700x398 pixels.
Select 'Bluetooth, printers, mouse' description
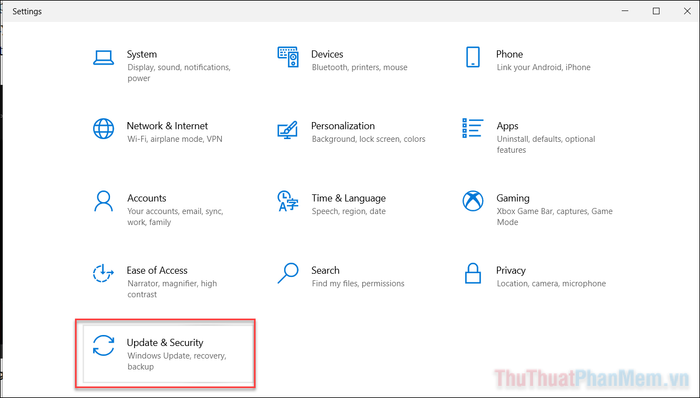pyautogui.click(x=360, y=67)
